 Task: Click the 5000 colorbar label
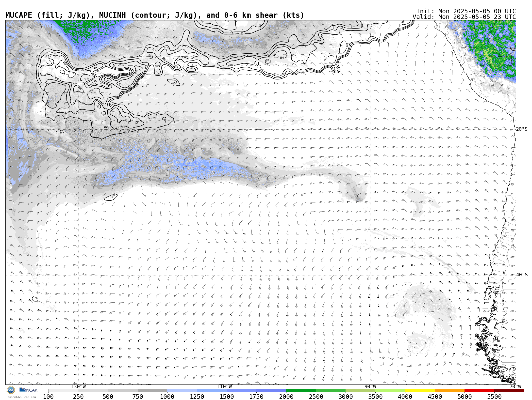coord(465,397)
